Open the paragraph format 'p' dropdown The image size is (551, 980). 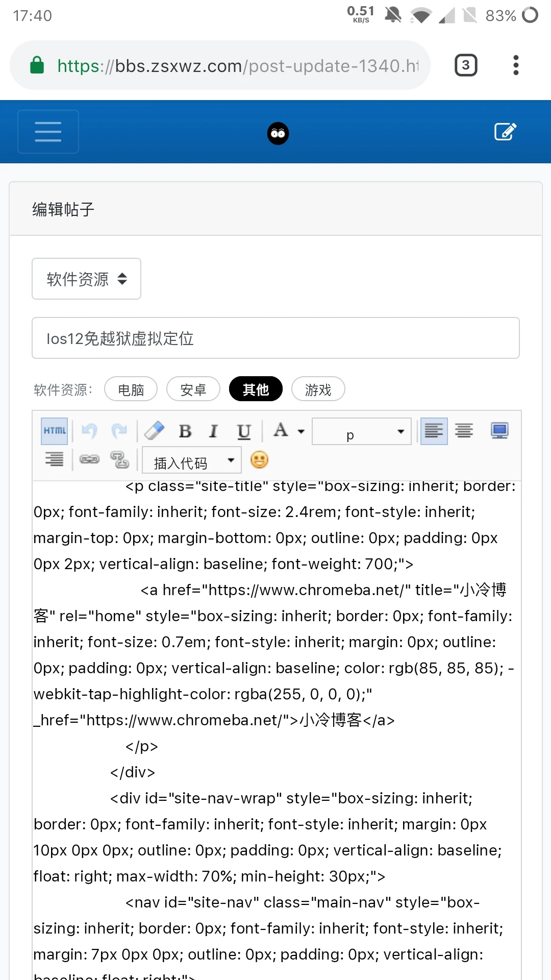coord(361,431)
